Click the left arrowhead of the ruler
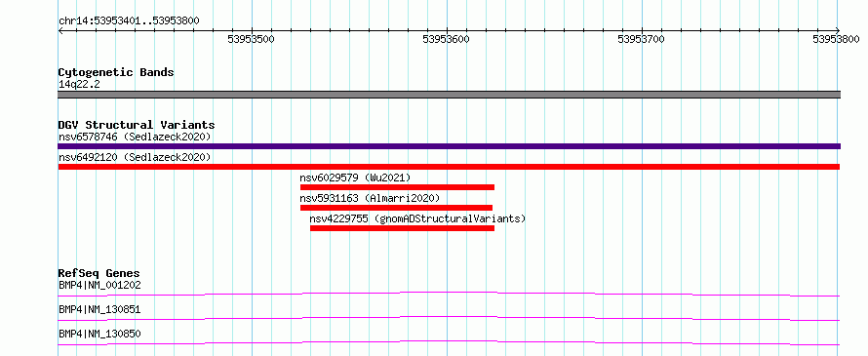The height and width of the screenshot is (356, 868). [x=60, y=30]
